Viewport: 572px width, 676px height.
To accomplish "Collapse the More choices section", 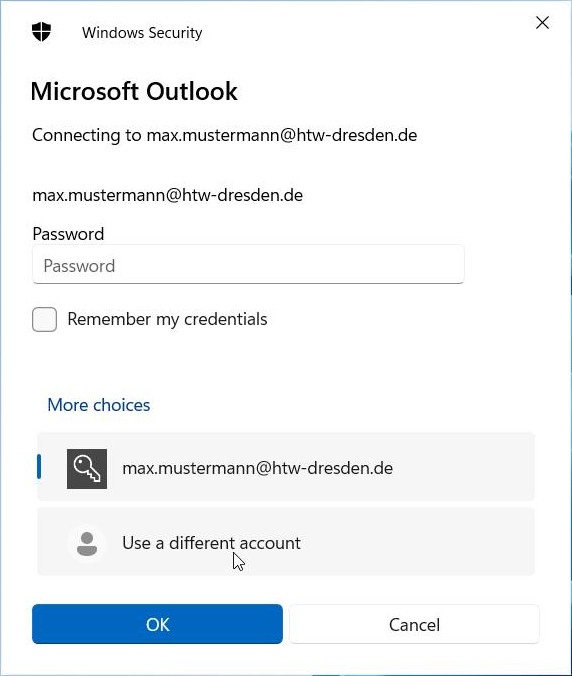I will 99,405.
